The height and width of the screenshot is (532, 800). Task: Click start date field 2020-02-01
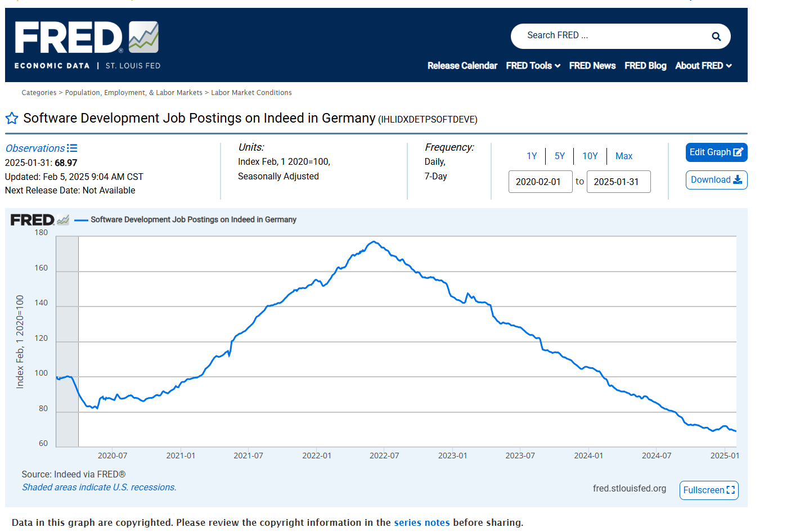541,182
